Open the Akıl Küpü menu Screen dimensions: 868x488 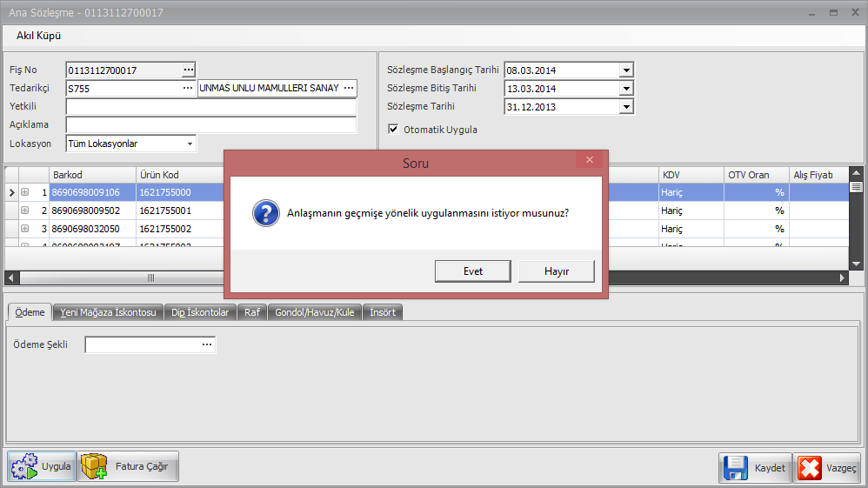click(x=39, y=36)
